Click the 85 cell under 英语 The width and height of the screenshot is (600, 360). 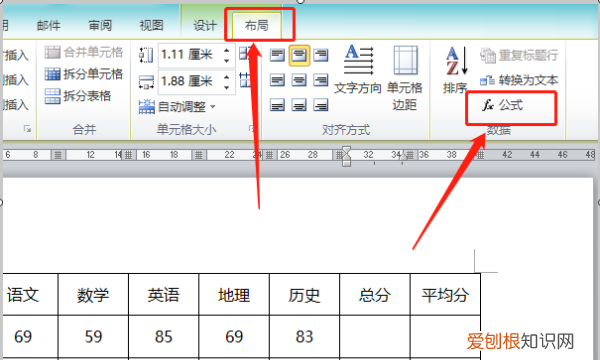click(163, 337)
